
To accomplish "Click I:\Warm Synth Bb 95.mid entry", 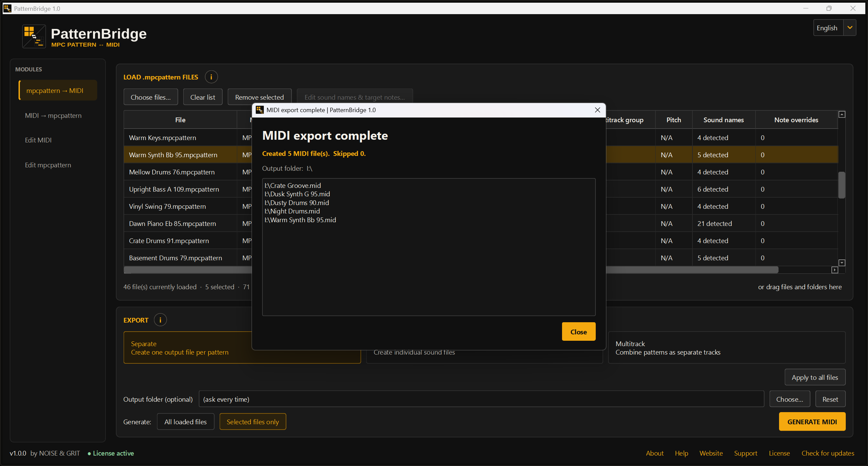I will [x=300, y=220].
